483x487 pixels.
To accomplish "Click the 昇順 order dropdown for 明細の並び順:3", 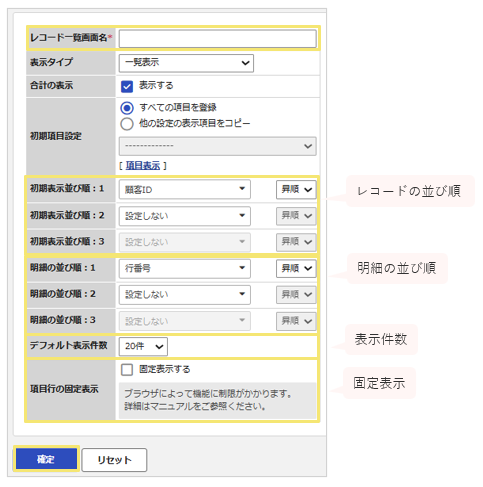I will pyautogui.click(x=296, y=321).
